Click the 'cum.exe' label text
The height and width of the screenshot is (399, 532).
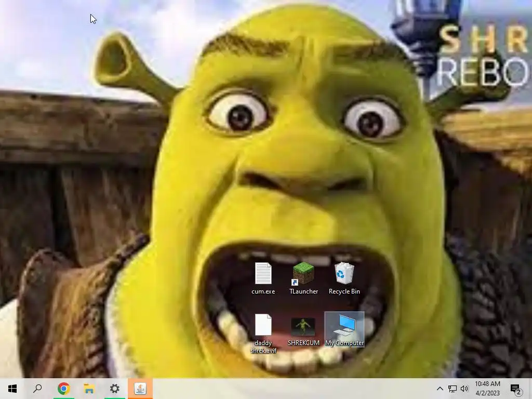[263, 291]
